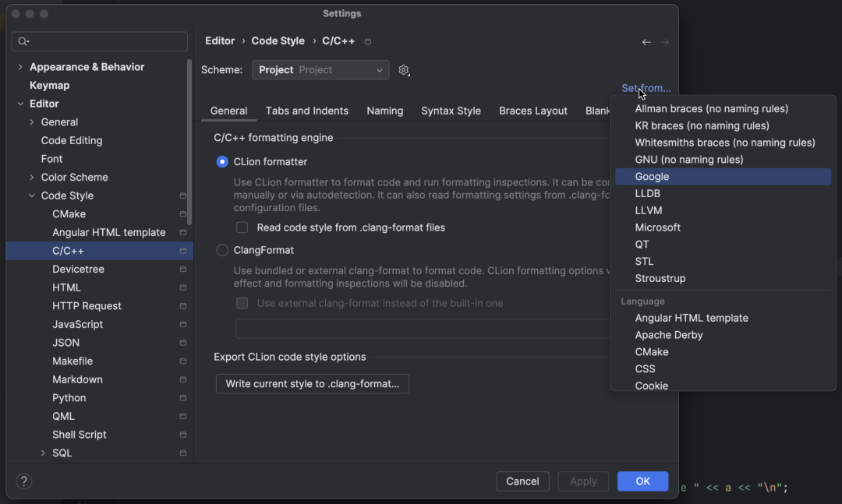Click the project marker icon on Code Style row
Viewport: 842px width, 504px height.
[182, 196]
